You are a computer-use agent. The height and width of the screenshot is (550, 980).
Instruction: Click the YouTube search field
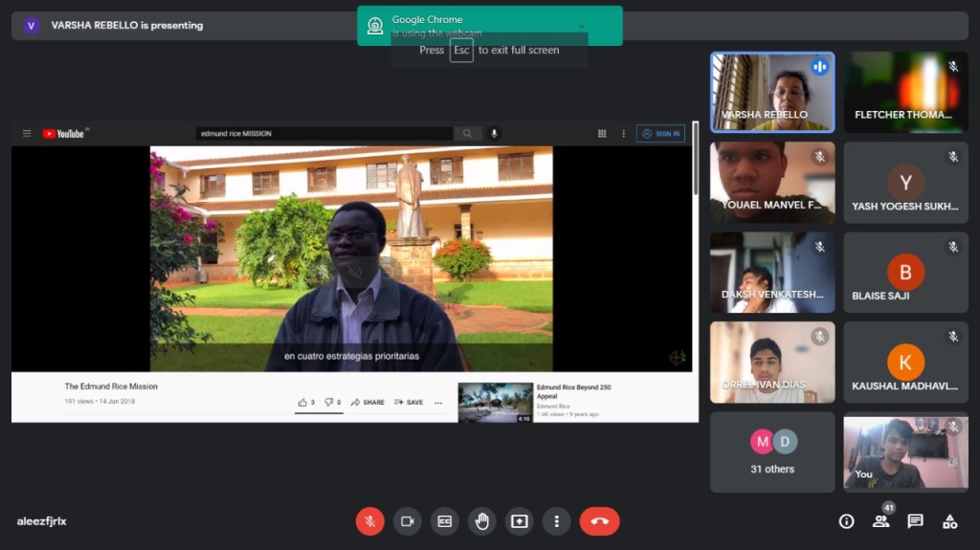click(323, 134)
